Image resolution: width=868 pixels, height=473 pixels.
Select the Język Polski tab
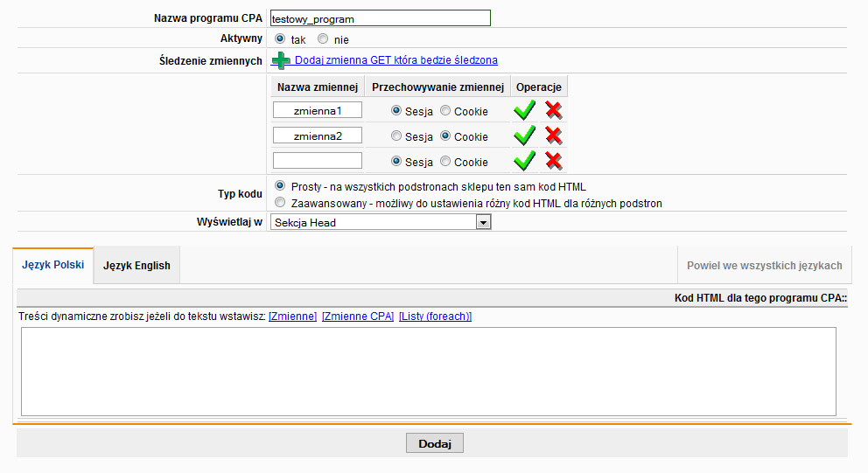(x=52, y=265)
